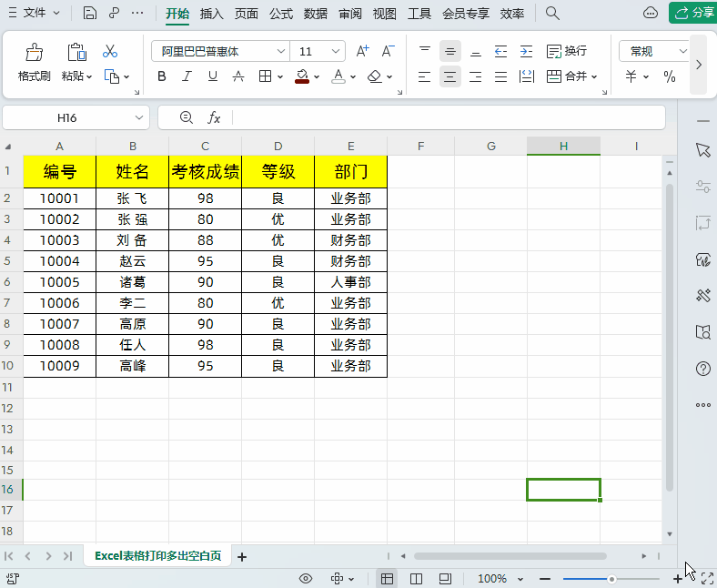The image size is (717, 588).
Task: Click the Help question mark icon in the sidebar
Action: click(703, 369)
